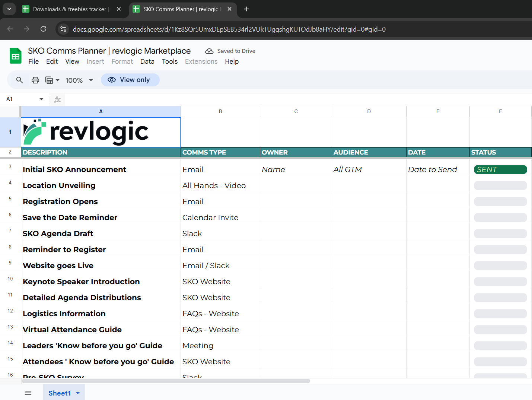This screenshot has width=532, height=400.
Task: Open the Help menu
Action: coord(232,61)
